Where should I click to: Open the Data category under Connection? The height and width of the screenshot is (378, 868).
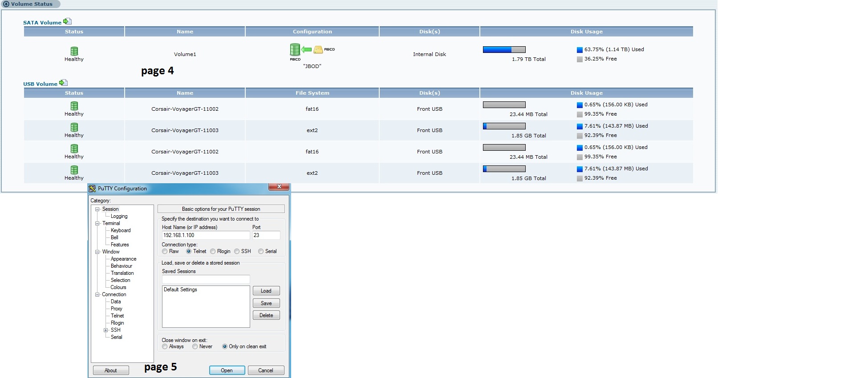point(116,302)
